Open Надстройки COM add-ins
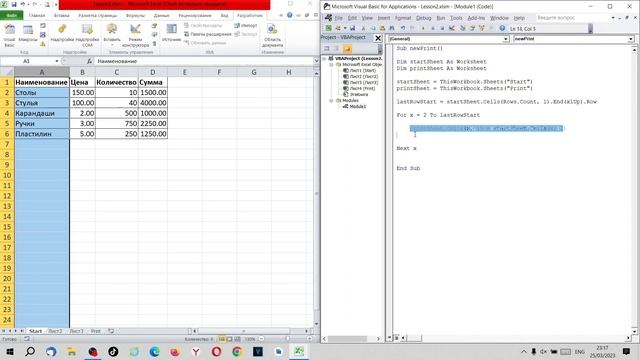640x360 pixels. coord(87,35)
